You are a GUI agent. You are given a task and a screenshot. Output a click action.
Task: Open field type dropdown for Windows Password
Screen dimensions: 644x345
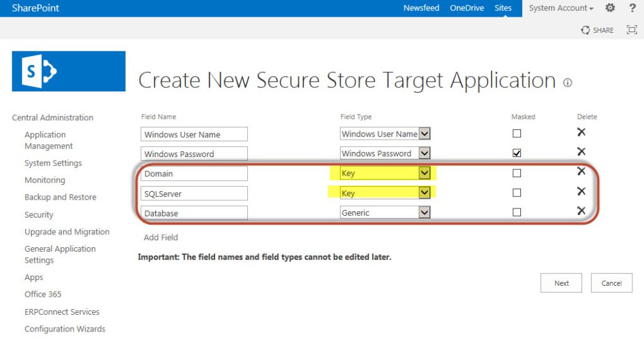tap(385, 153)
